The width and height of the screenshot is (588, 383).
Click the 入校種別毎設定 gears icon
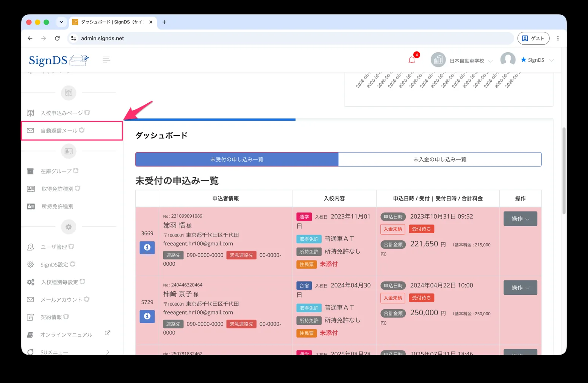pyautogui.click(x=31, y=282)
